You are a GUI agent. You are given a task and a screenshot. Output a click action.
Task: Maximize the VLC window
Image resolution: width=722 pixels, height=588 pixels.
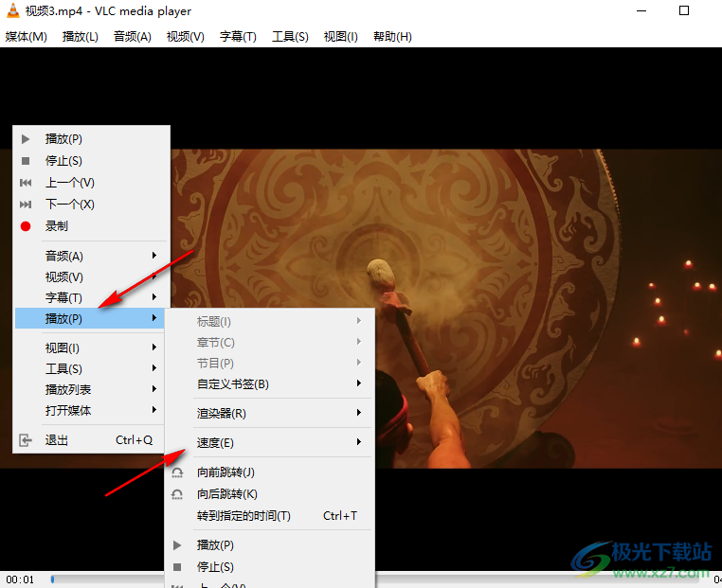point(684,10)
